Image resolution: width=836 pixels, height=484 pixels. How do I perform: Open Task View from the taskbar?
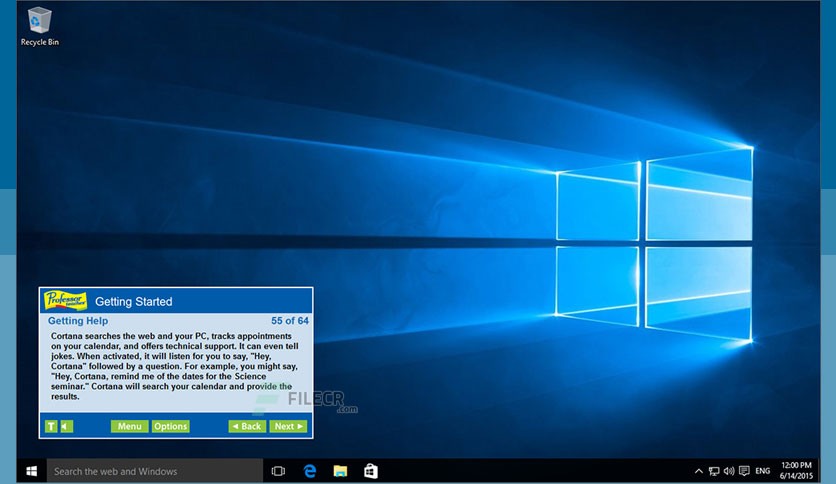coord(278,471)
